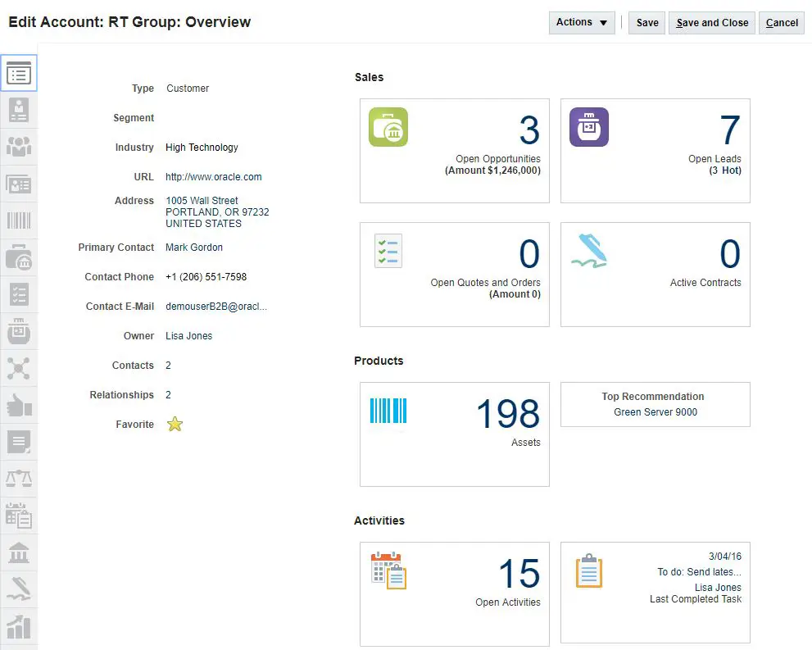The width and height of the screenshot is (812, 650).
Task: Open the scales icon in sidebar
Action: (18, 479)
